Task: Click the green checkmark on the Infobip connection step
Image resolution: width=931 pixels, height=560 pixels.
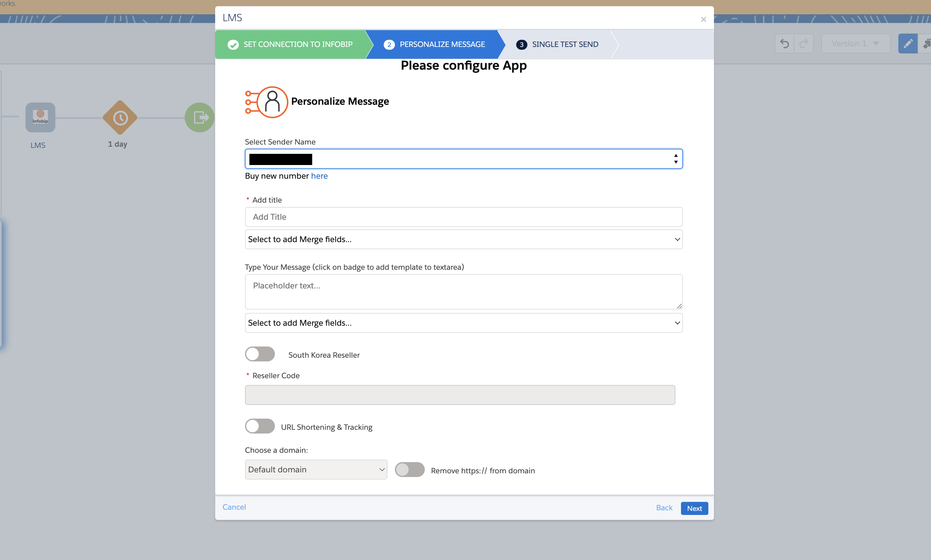Action: pyautogui.click(x=233, y=44)
